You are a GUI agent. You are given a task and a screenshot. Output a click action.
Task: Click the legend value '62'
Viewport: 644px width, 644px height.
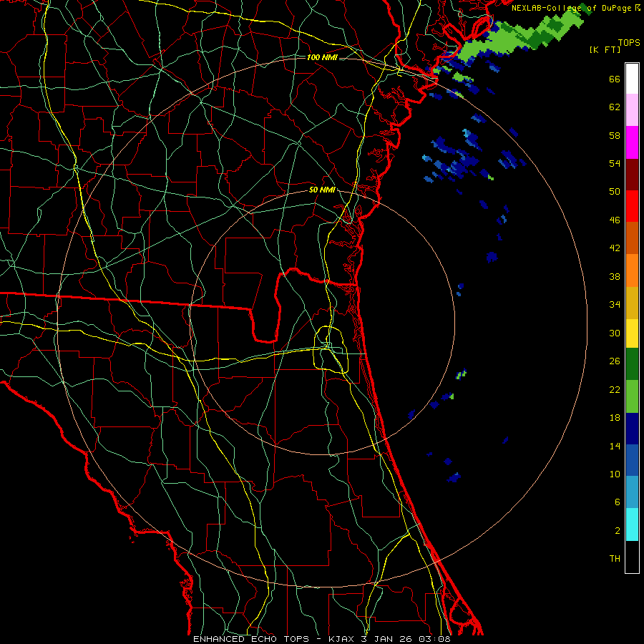click(615, 107)
